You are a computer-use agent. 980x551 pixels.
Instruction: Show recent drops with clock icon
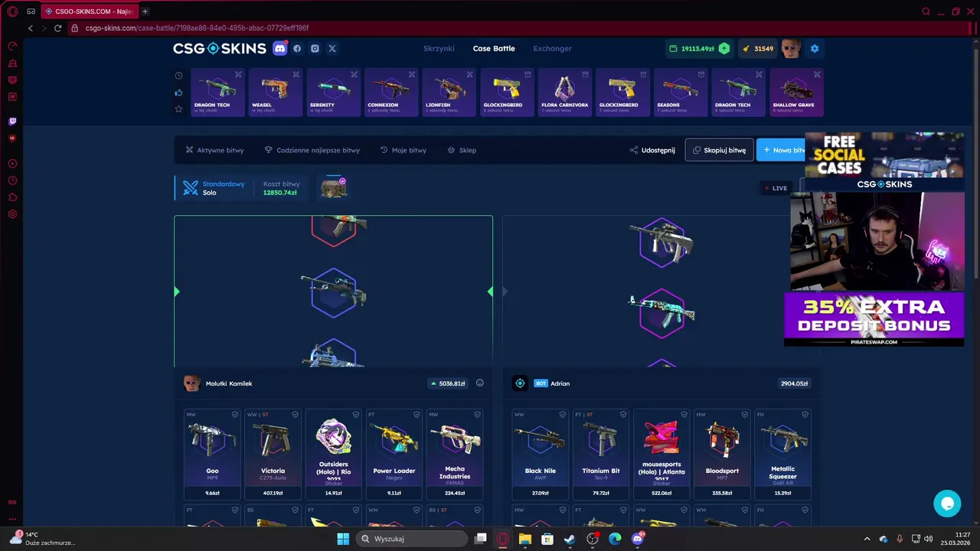pyautogui.click(x=178, y=76)
